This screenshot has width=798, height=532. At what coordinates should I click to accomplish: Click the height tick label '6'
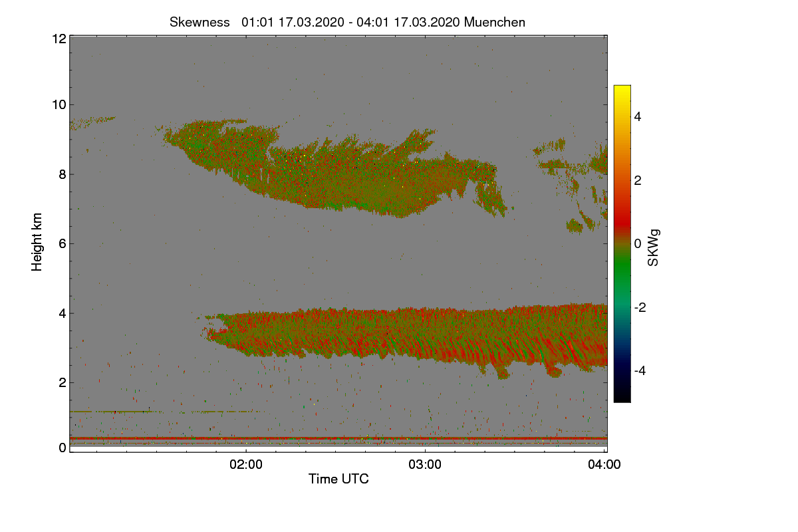(x=63, y=243)
